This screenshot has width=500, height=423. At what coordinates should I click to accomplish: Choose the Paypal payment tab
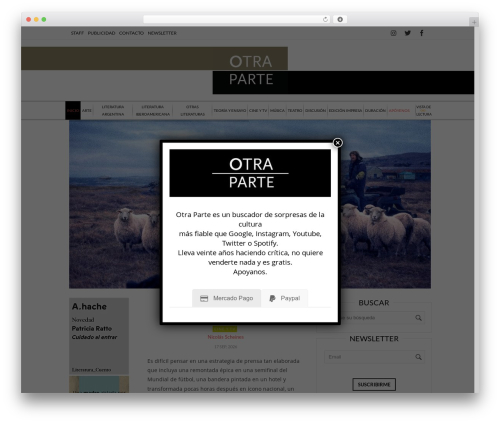click(284, 298)
